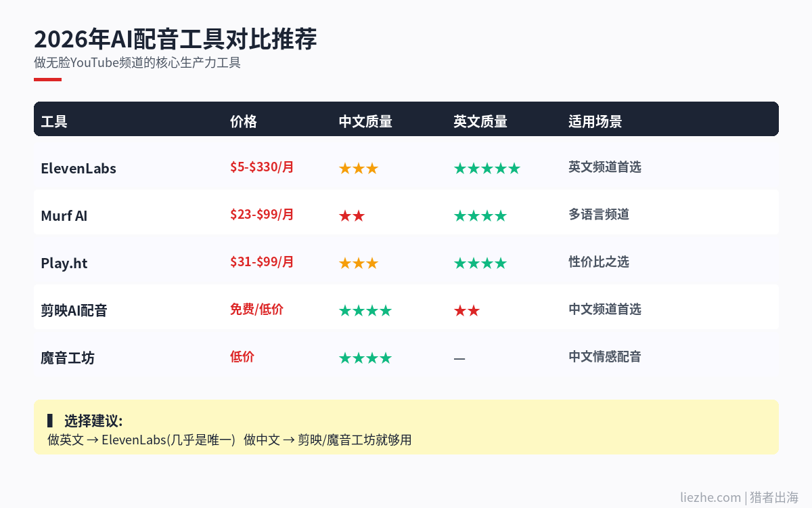Click 魔音工坊 price '低价'

coord(242,357)
